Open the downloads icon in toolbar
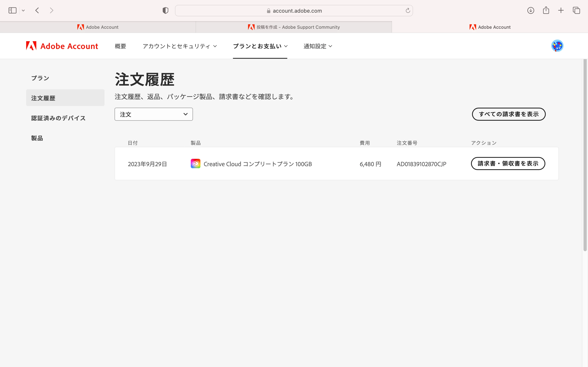 [530, 10]
